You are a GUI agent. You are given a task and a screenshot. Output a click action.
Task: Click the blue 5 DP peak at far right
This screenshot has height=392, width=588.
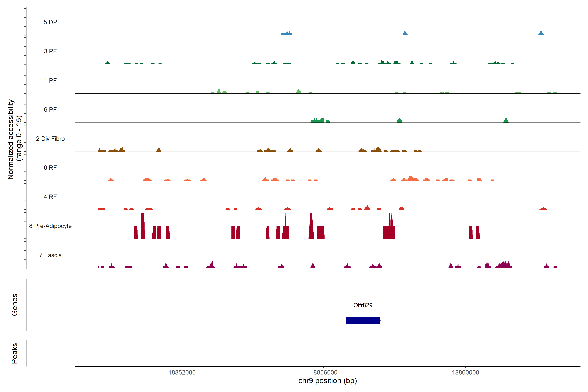pos(541,33)
